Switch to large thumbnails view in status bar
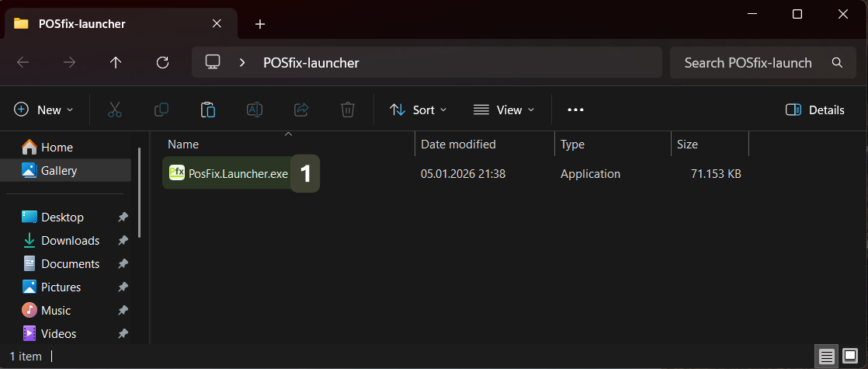This screenshot has height=369, width=868. point(850,357)
